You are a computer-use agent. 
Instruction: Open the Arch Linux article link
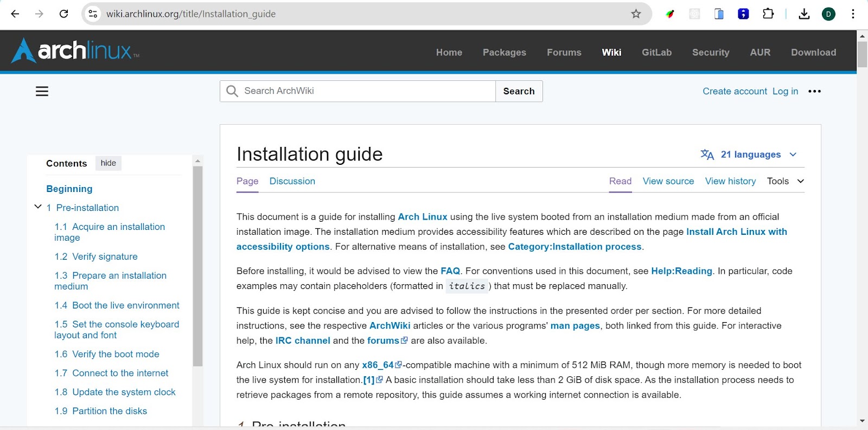(x=423, y=217)
